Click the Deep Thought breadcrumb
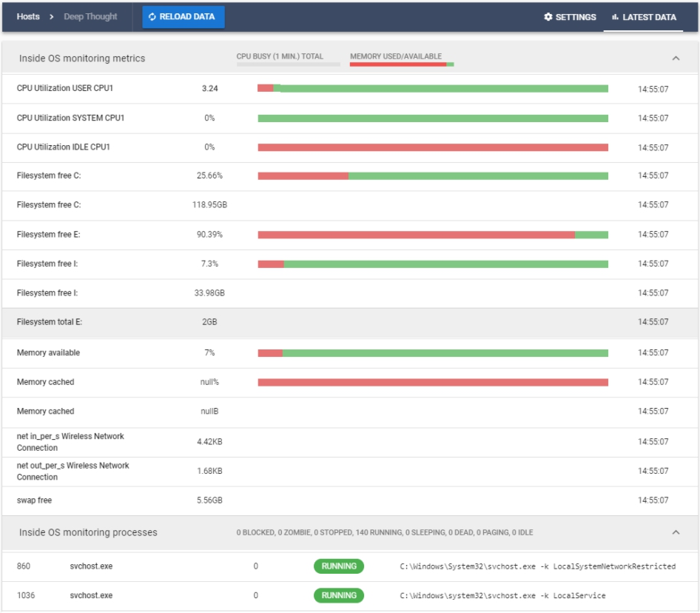The width and height of the screenshot is (700, 613). point(90,16)
